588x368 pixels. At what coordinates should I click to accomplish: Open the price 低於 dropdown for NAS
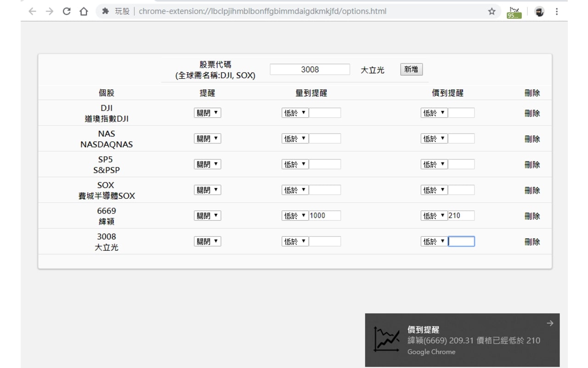(434, 139)
